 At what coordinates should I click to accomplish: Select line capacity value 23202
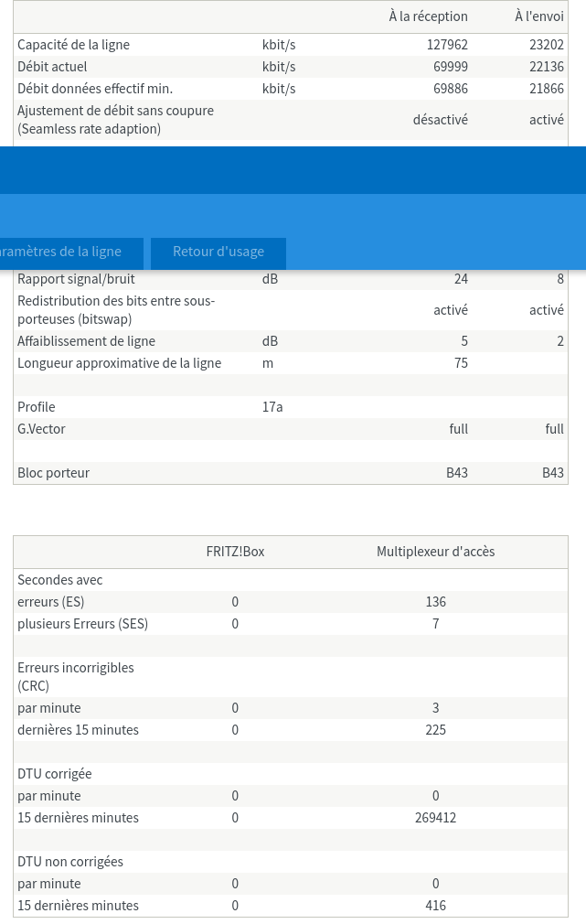point(547,45)
